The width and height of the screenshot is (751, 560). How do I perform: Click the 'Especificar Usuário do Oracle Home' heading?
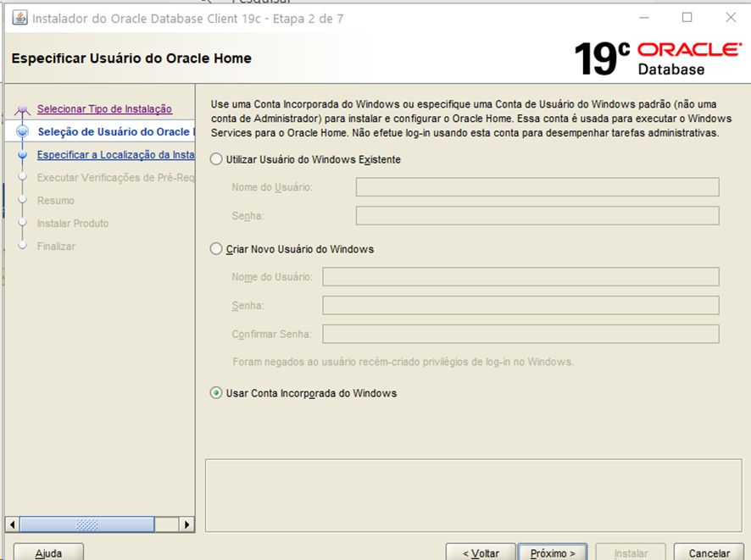tap(131, 58)
